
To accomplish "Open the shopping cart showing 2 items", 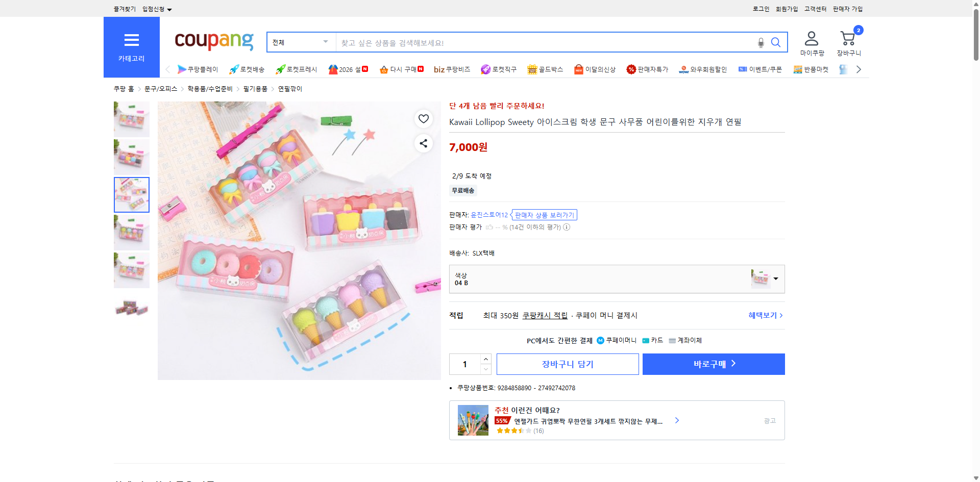I will [848, 37].
